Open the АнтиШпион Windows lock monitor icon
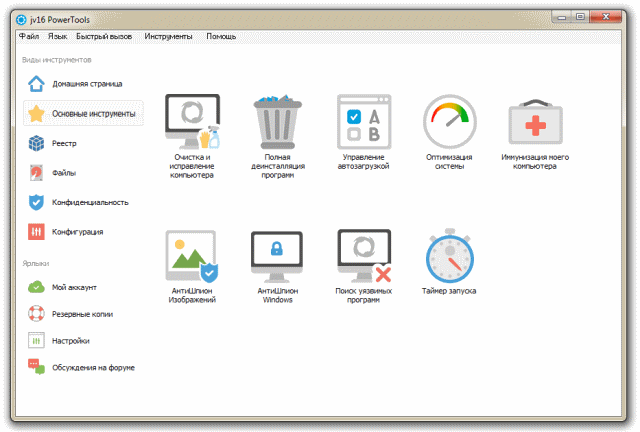Screen dimensions: 640x432 (277, 257)
